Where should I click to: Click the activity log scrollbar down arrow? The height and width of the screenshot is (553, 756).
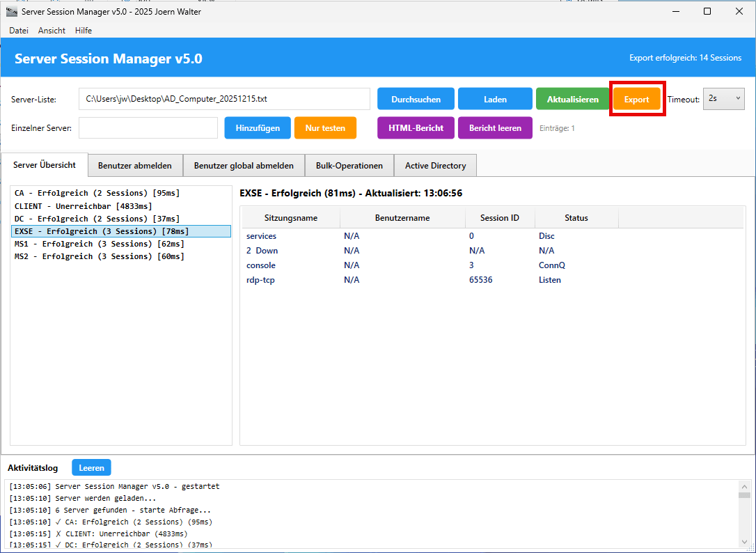744,542
